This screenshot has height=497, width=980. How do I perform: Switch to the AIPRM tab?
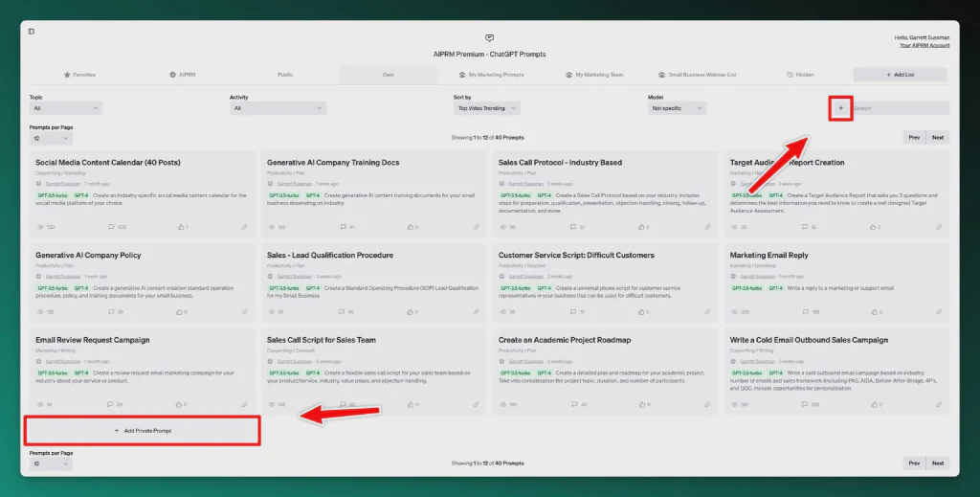pyautogui.click(x=183, y=75)
